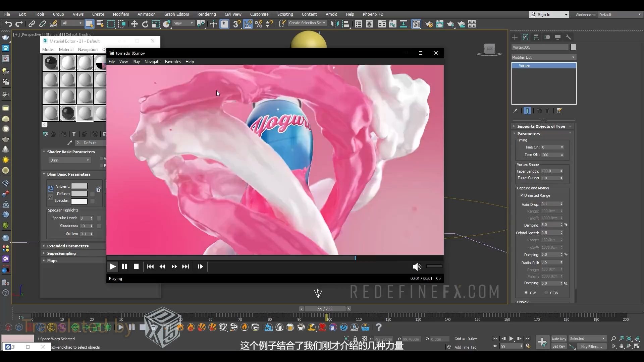Toggle the Unlimited Range checkbox
The height and width of the screenshot is (362, 644).
[522, 195]
